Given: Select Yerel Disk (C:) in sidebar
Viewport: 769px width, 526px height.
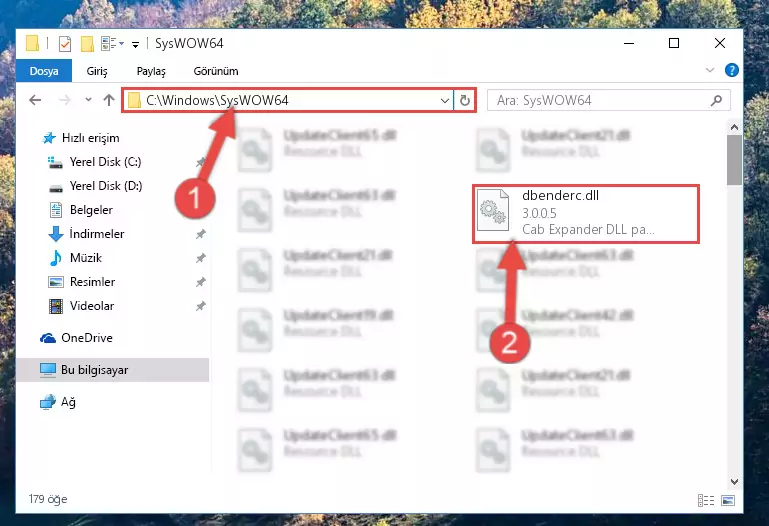Looking at the screenshot, I should [105, 162].
